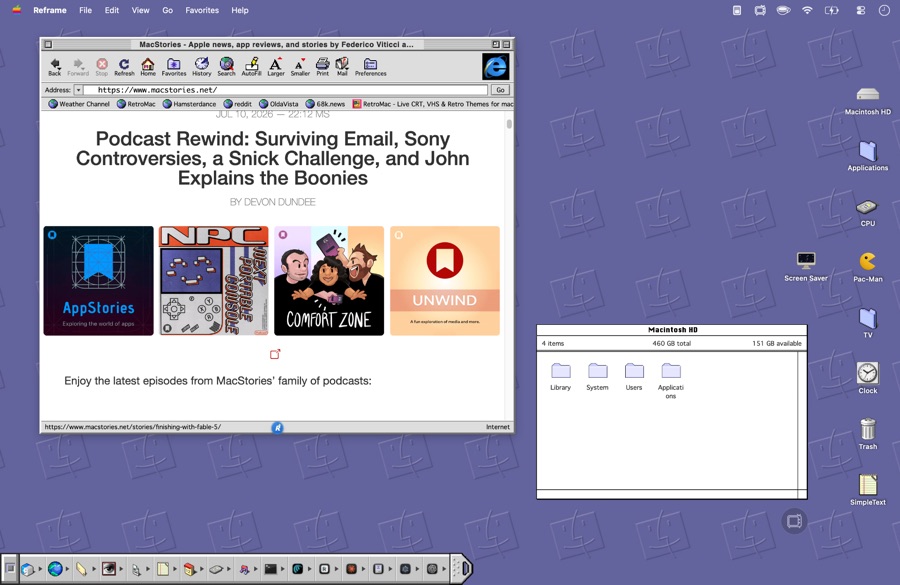Expand the Address history dropdown
This screenshot has width=900, height=585.
pos(78,90)
